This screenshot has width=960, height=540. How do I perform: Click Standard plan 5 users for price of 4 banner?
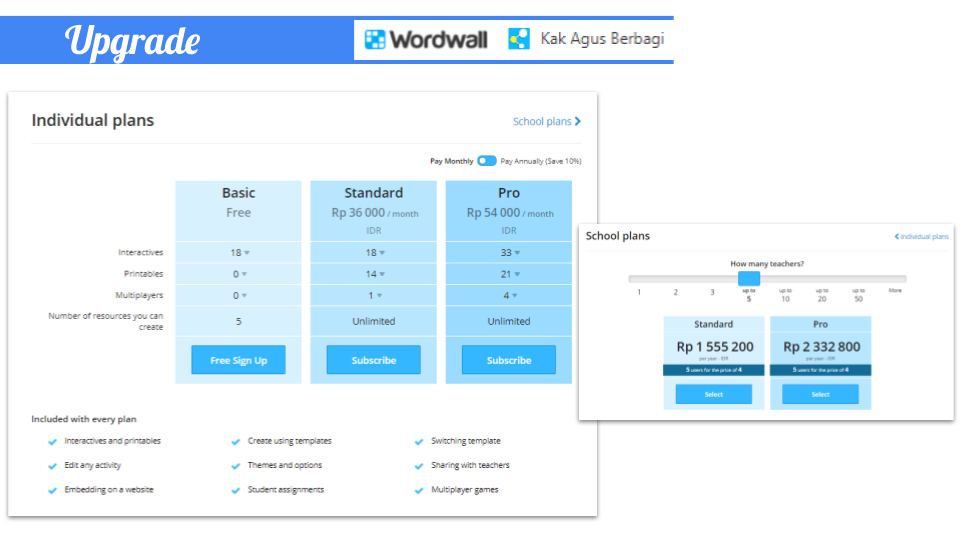(x=714, y=370)
